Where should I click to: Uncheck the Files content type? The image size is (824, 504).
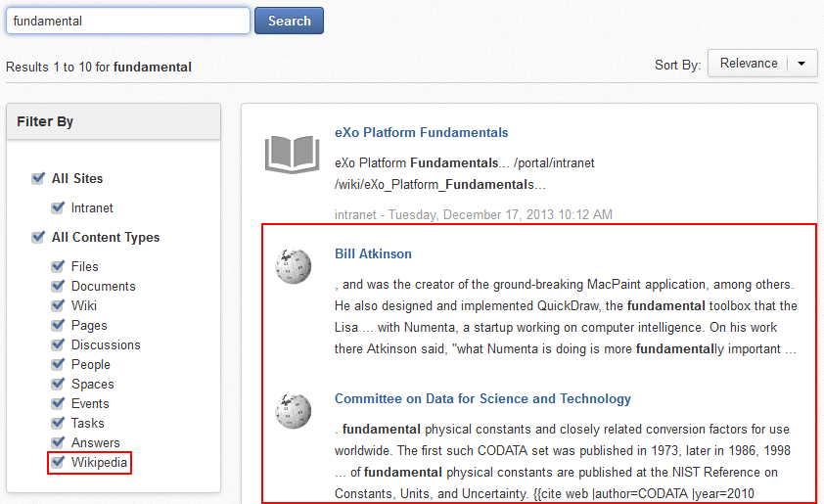[58, 266]
